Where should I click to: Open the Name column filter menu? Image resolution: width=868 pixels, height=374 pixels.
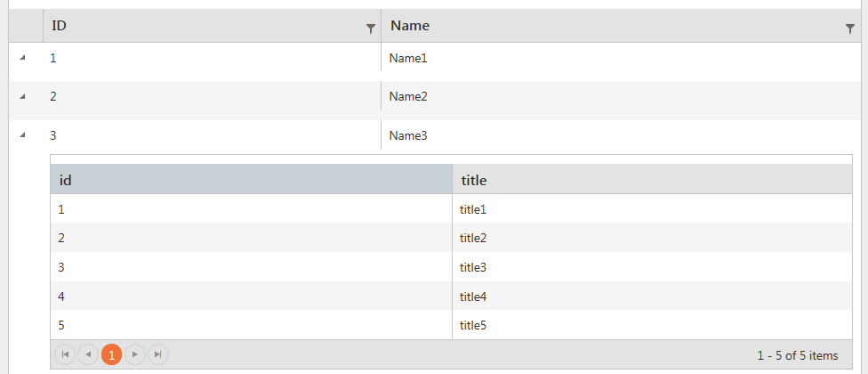(849, 28)
